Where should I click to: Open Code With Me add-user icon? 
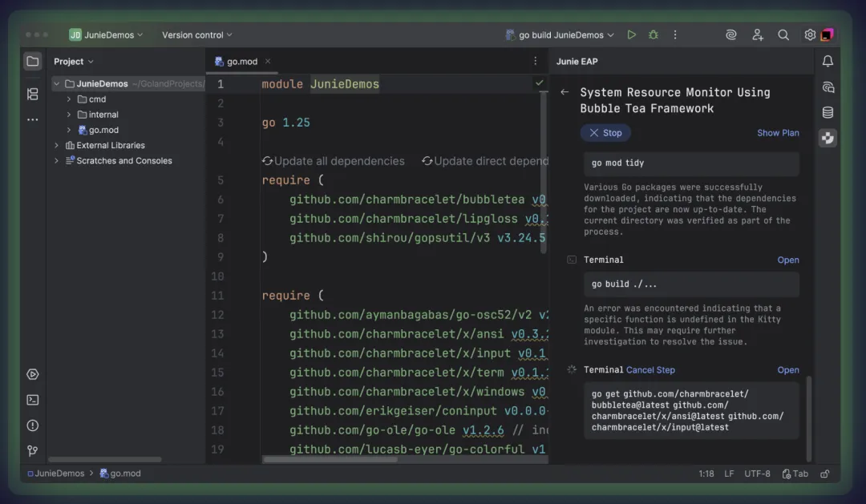pos(757,34)
